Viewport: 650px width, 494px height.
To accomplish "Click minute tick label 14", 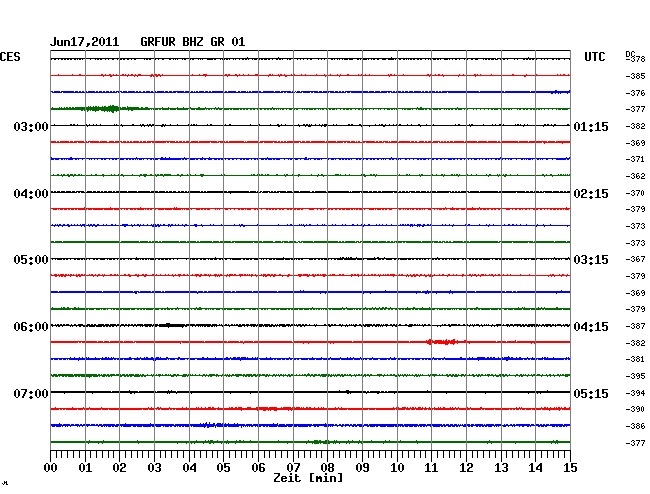I will pos(535,467).
